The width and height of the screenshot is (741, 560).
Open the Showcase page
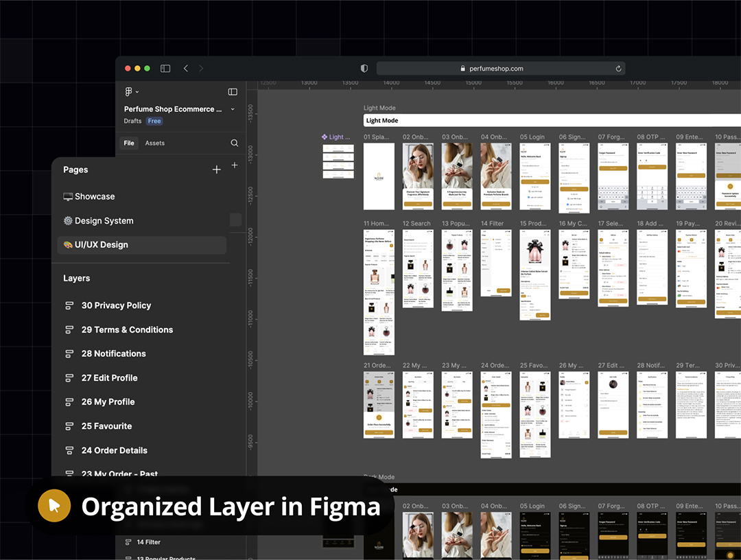pyautogui.click(x=95, y=197)
